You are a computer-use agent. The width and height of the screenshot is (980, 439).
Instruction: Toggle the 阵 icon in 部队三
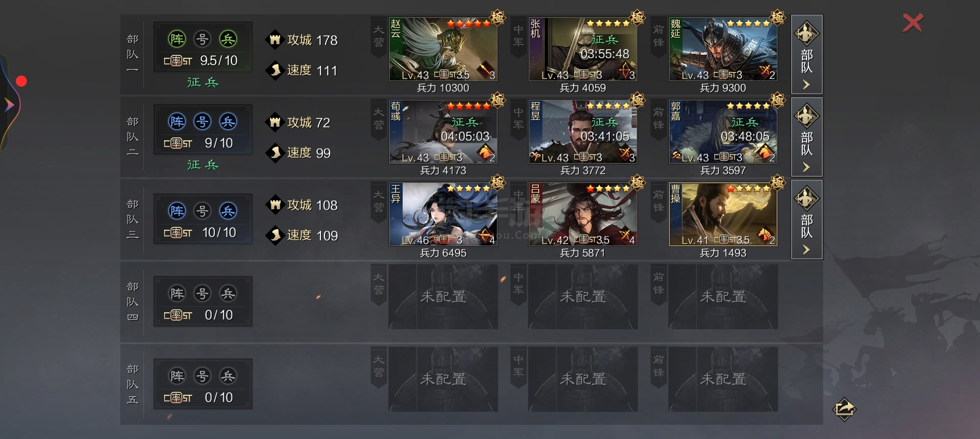pyautogui.click(x=177, y=211)
